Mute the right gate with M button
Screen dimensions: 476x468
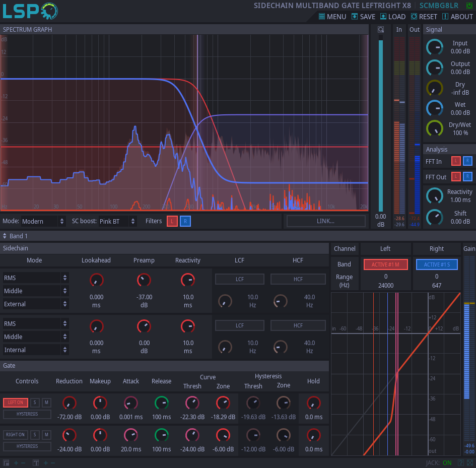point(46,435)
